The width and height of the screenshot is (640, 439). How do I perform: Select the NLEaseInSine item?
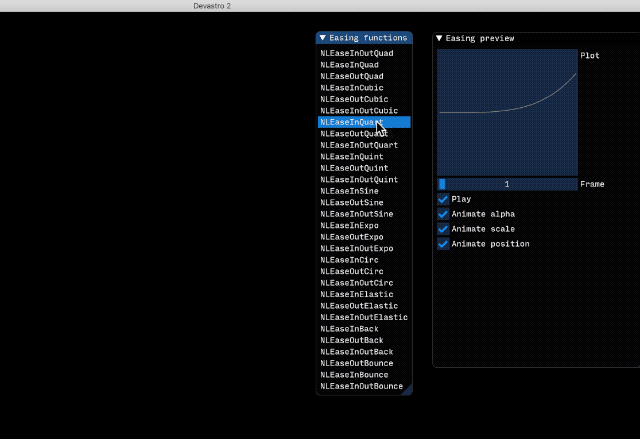tap(351, 191)
